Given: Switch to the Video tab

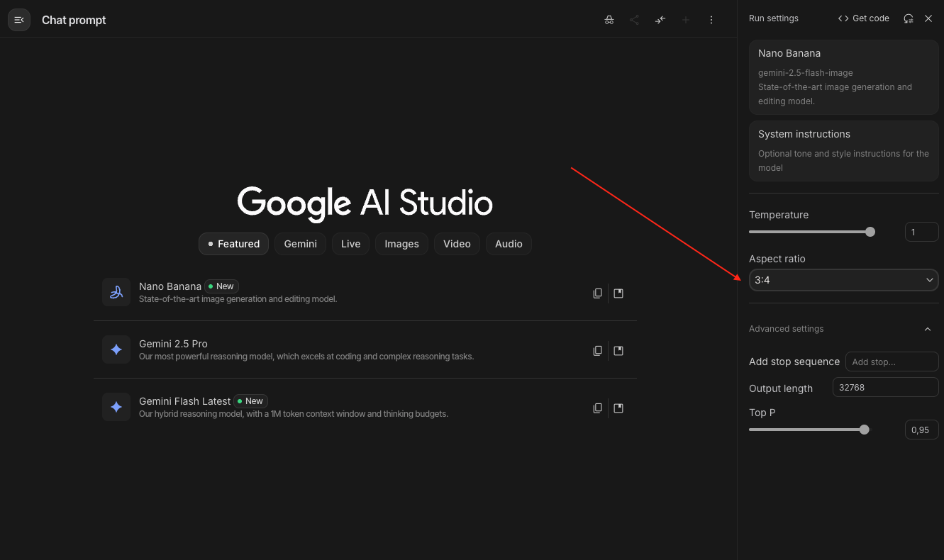Looking at the screenshot, I should pyautogui.click(x=457, y=244).
